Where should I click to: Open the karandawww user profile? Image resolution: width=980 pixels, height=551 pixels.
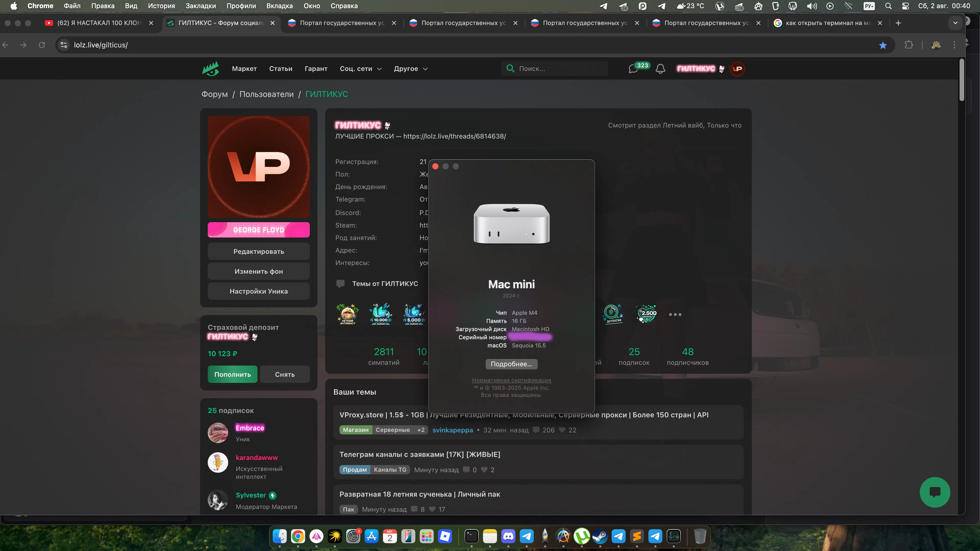257,457
